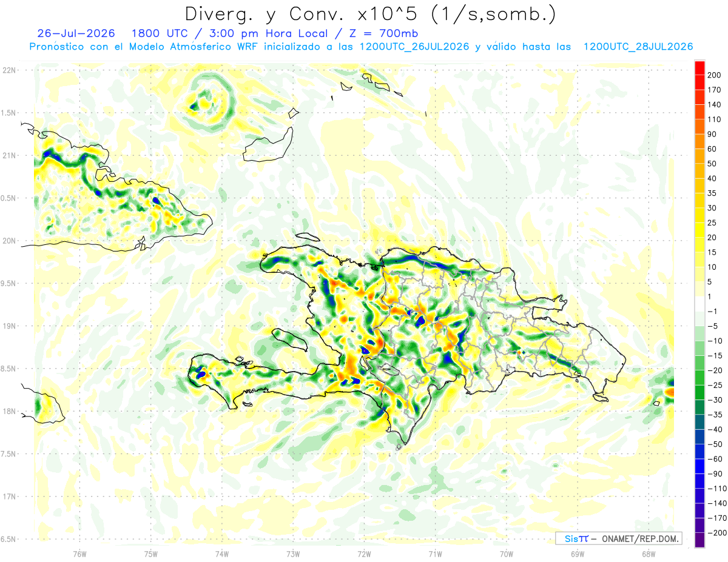Image resolution: width=728 pixels, height=562 pixels.
Task: Click the '68W' longitude label
Action: (x=649, y=554)
